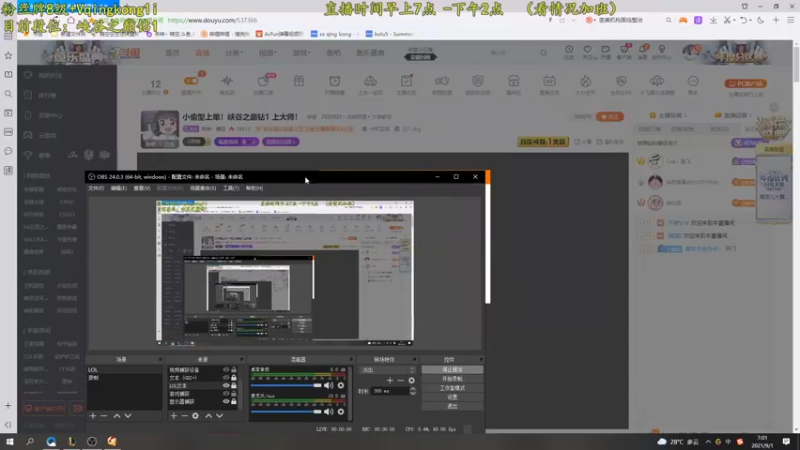Open the alarm clock icon in streamer toolbar
The image size is (800, 450).
(335, 81)
